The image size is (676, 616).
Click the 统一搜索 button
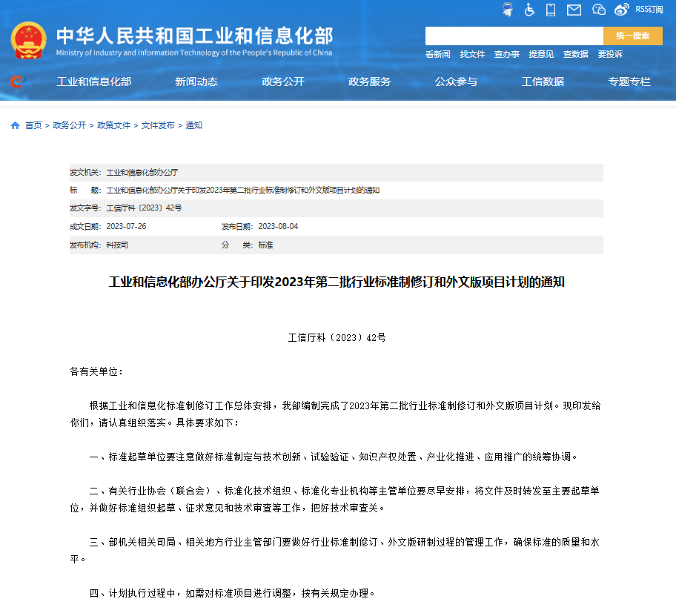click(x=632, y=36)
